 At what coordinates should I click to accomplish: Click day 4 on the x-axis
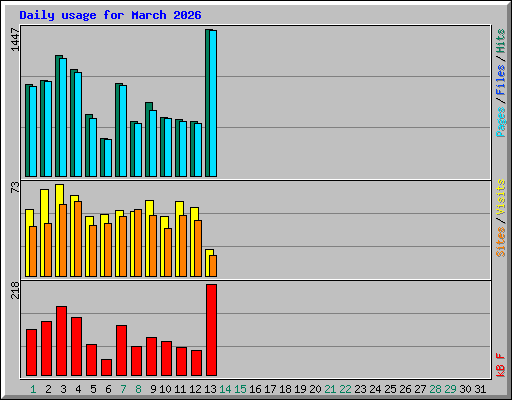click(x=78, y=389)
